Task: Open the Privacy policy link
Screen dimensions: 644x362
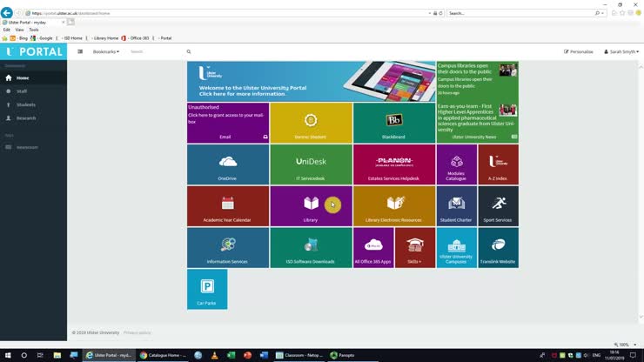Action: coord(138,332)
